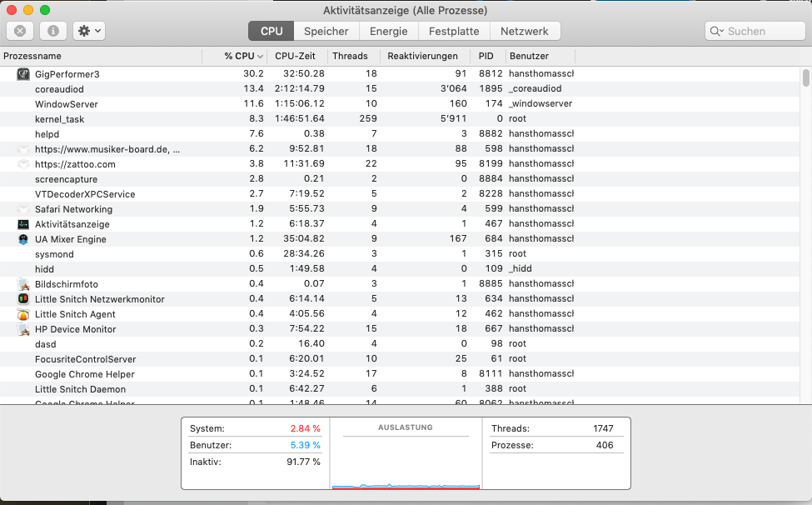The height and width of the screenshot is (505, 812).
Task: Select the FocusriteControlServer process row
Action: coord(400,359)
